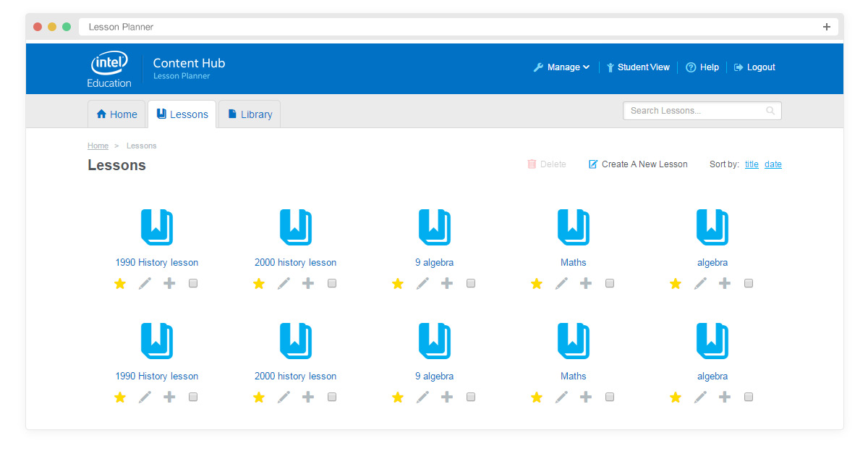Click plus icon under top-row 2000 history lesson
The height and width of the screenshot is (454, 868).
tap(308, 283)
